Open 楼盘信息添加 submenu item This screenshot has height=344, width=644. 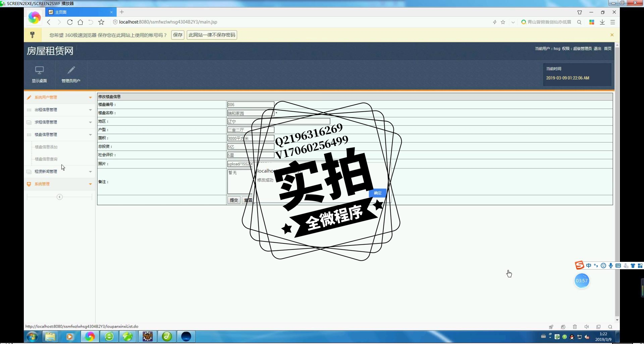[46, 147]
